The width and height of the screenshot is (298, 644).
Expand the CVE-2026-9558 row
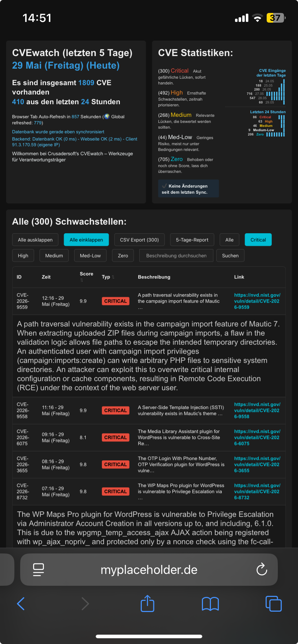click(149, 410)
